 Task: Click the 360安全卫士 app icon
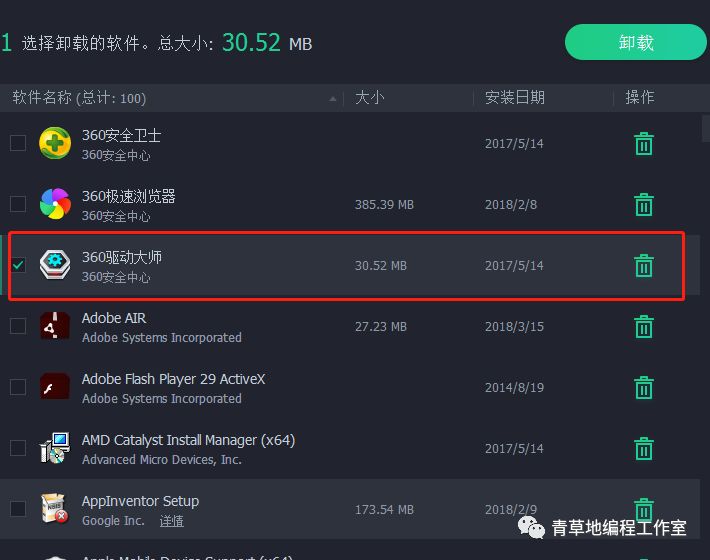(55, 143)
